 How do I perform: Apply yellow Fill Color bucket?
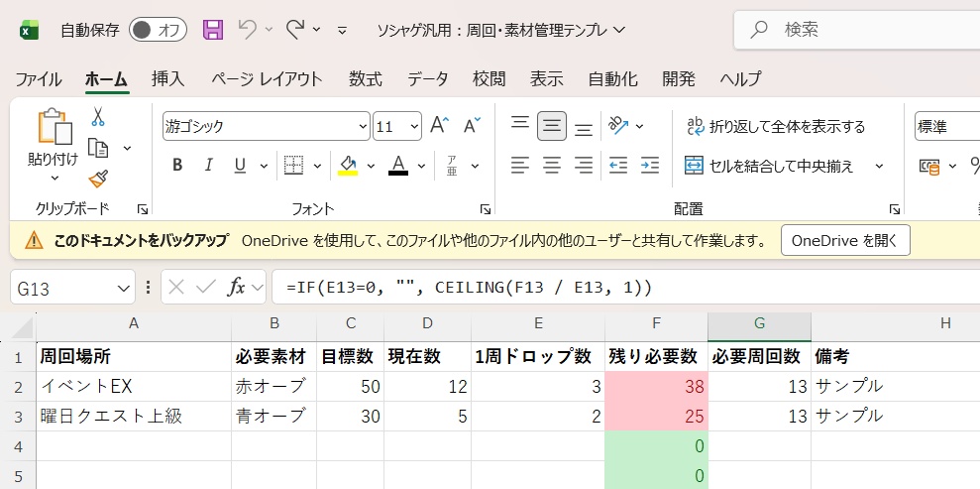click(x=348, y=166)
